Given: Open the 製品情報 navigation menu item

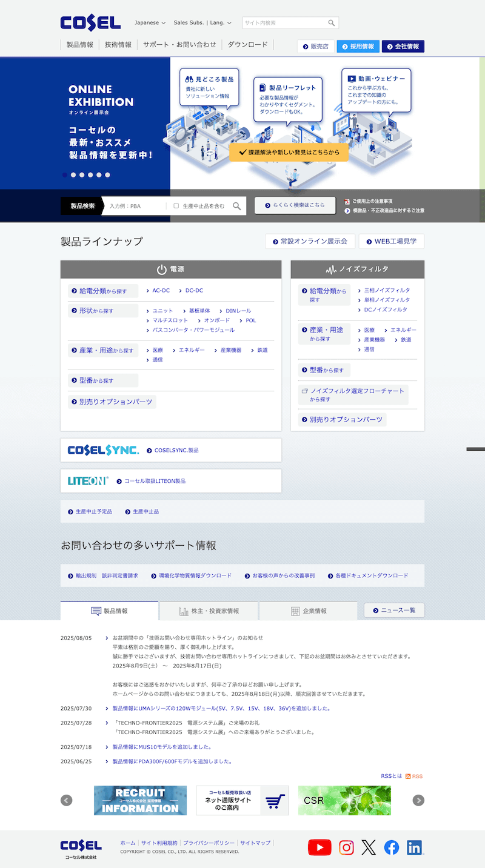Looking at the screenshot, I should click(x=80, y=45).
